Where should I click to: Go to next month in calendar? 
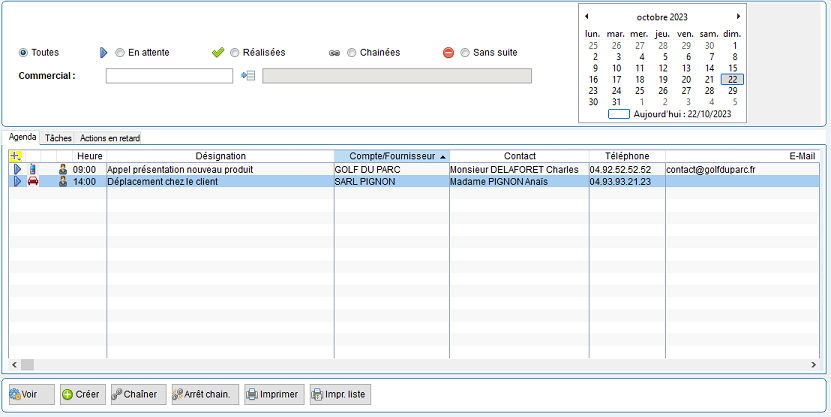tap(738, 17)
